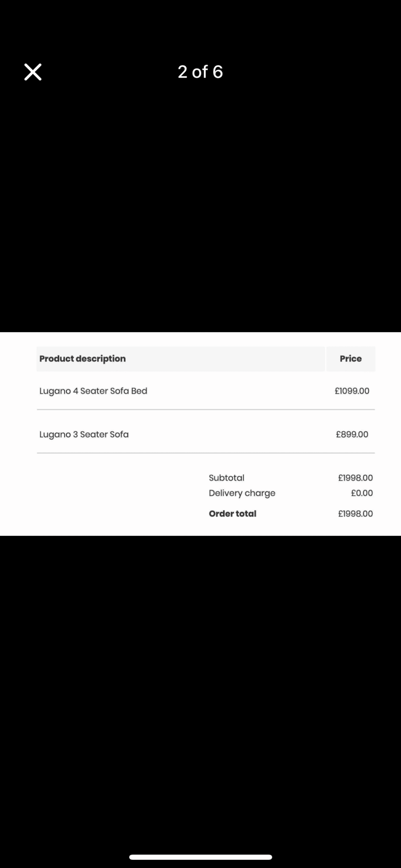Tap the black area above the receipt
This screenshot has width=401, height=868.
(200, 209)
